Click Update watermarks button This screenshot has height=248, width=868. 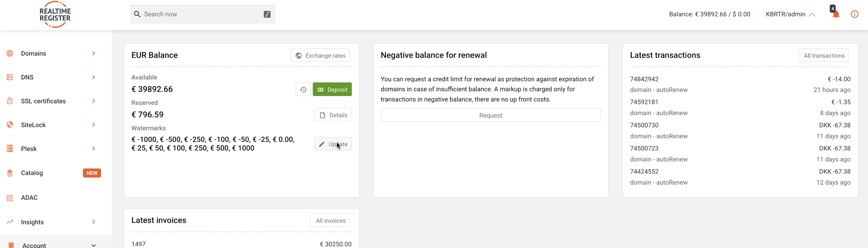333,144
